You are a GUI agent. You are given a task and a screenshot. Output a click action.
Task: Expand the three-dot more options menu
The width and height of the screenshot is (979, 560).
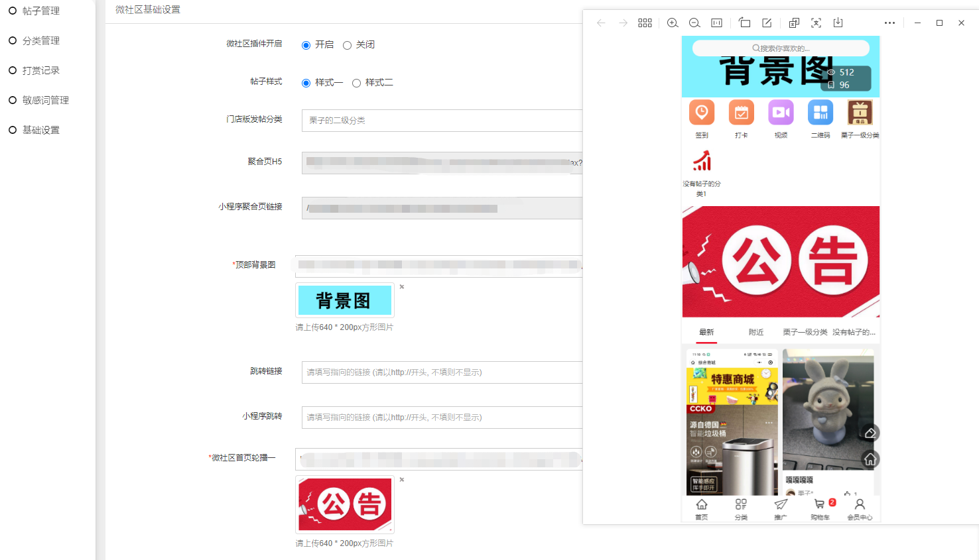tap(889, 23)
